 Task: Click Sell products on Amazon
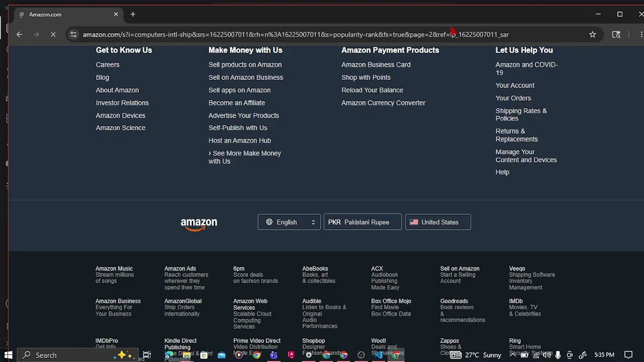(x=245, y=65)
